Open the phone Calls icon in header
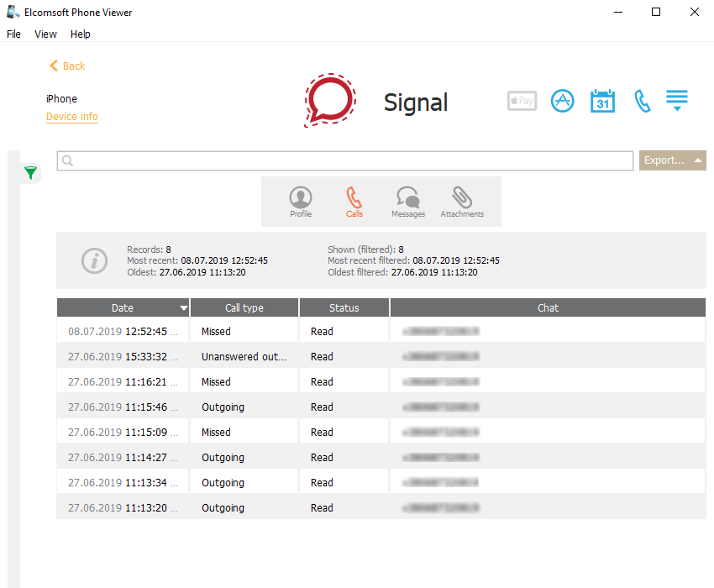 (642, 101)
